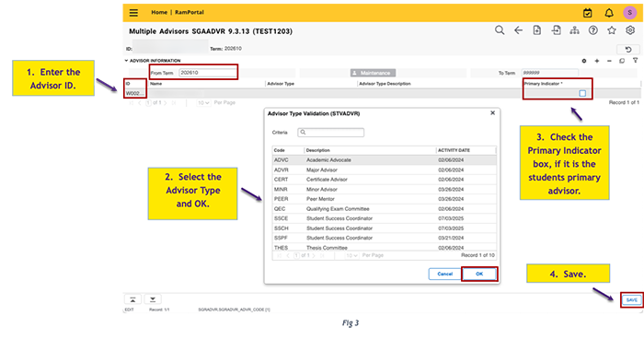Open the related hierarchy icon
This screenshot has width=644, height=339.
(574, 30)
